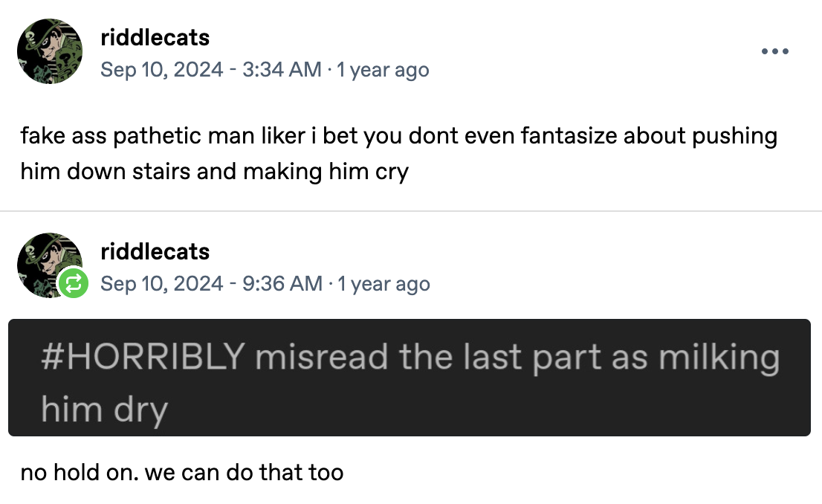Click "him dry" in the tag block

pos(105,409)
